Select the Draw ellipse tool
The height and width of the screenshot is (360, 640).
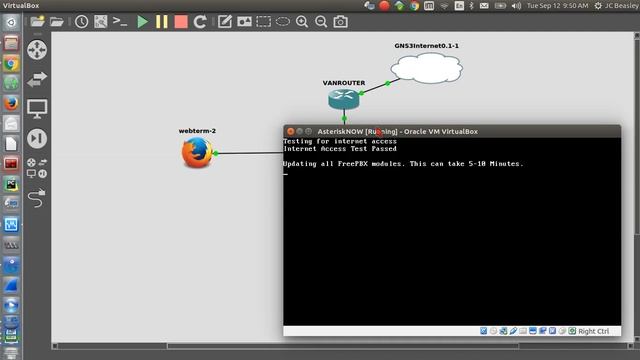pos(282,22)
